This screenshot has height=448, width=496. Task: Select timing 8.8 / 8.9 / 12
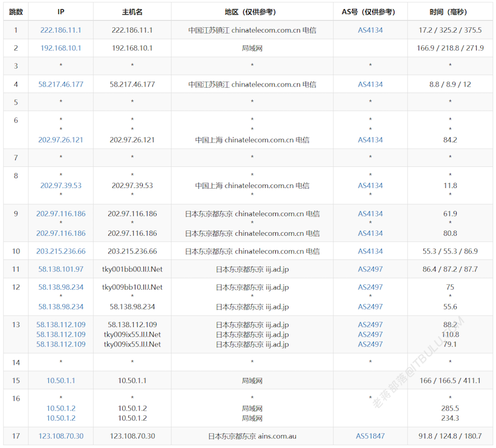(450, 85)
